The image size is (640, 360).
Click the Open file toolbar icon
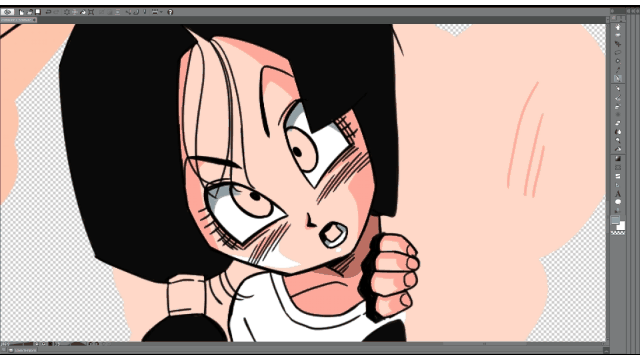pyautogui.click(x=29, y=12)
